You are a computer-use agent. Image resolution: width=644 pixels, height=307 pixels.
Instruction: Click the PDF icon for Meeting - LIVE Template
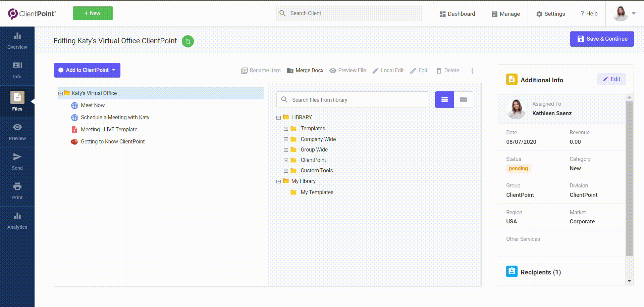click(x=74, y=130)
